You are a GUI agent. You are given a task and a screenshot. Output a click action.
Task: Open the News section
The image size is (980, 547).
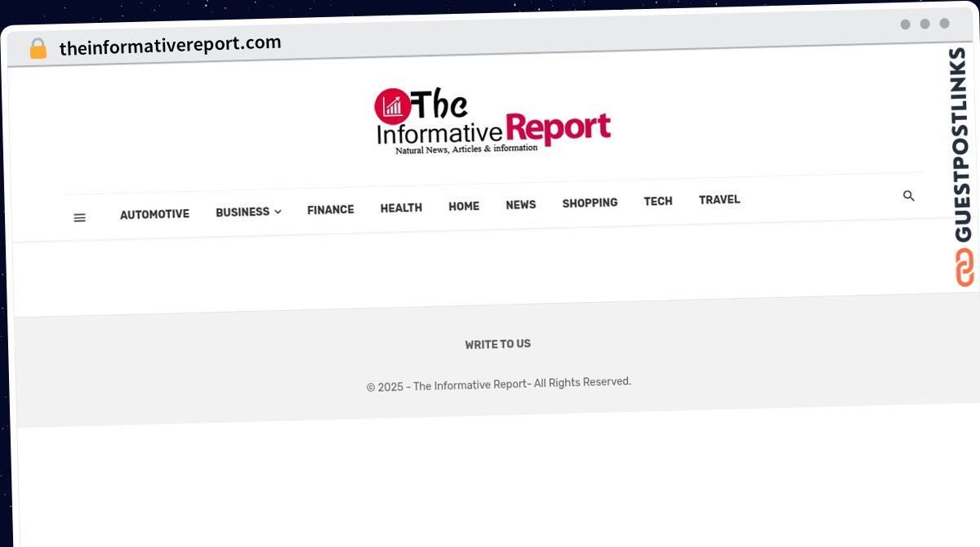521,205
